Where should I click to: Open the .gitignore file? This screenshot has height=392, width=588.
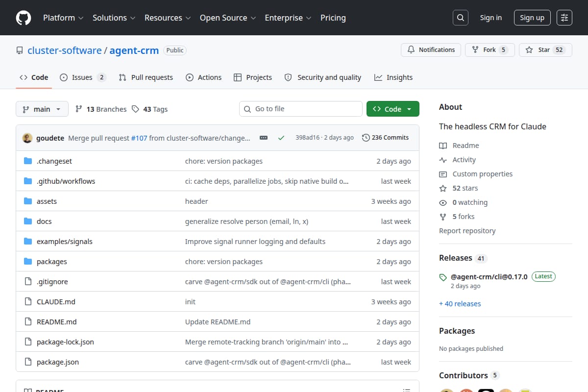pos(52,282)
